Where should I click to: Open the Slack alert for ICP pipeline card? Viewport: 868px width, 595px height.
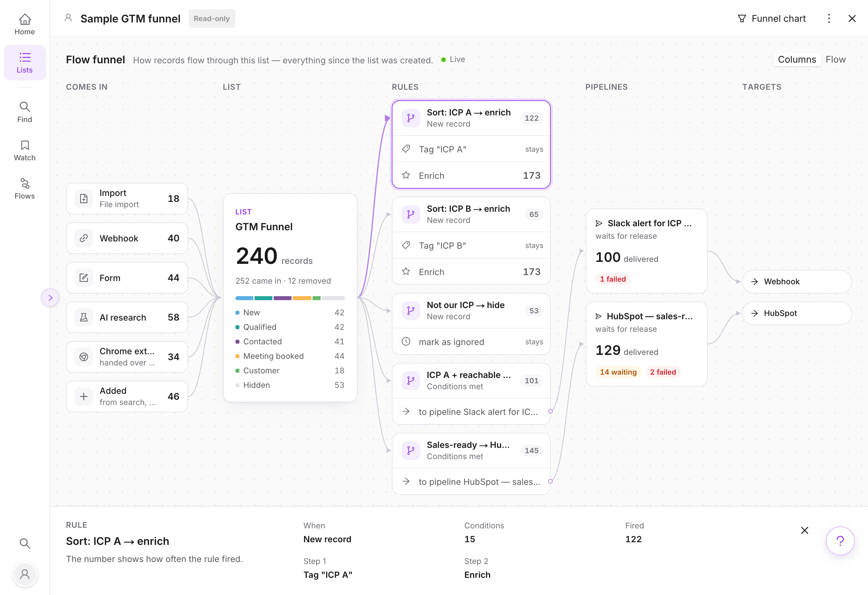[646, 251]
